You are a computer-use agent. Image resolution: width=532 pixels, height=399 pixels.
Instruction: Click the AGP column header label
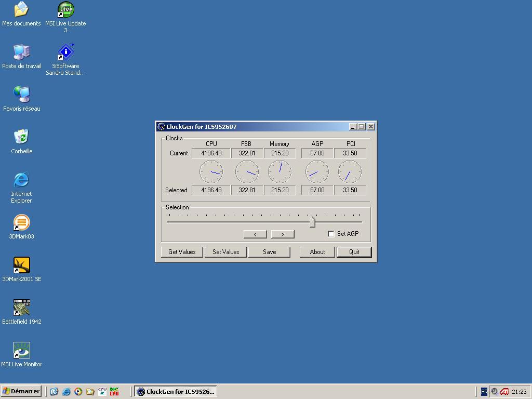coord(317,144)
